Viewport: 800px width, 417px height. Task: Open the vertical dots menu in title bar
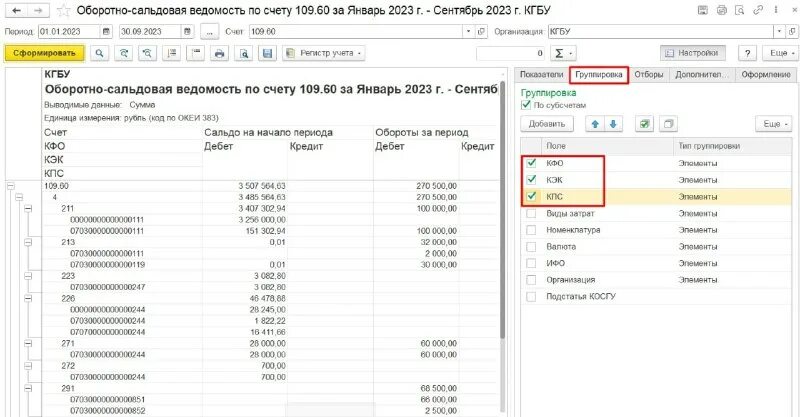(x=776, y=10)
